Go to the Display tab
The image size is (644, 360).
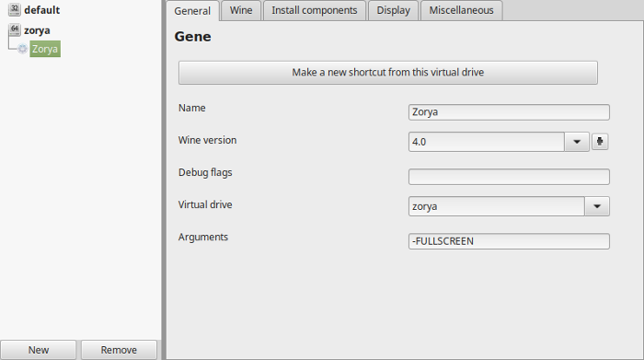pyautogui.click(x=394, y=10)
